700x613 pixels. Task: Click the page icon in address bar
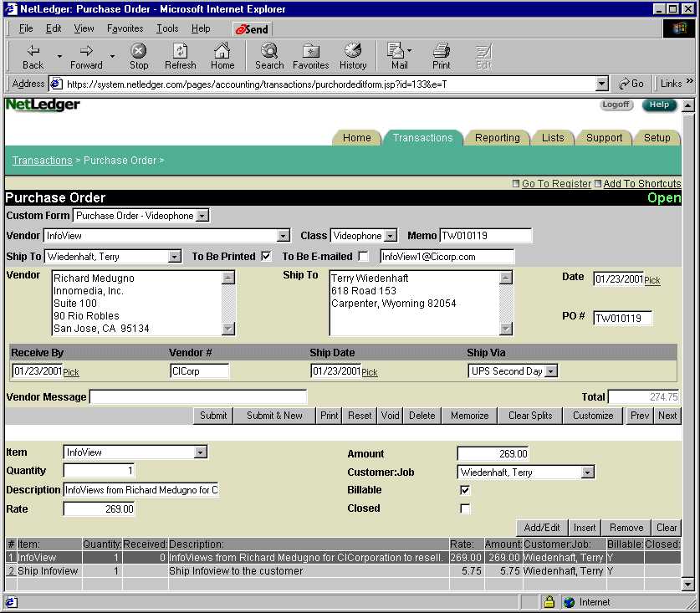click(x=56, y=84)
